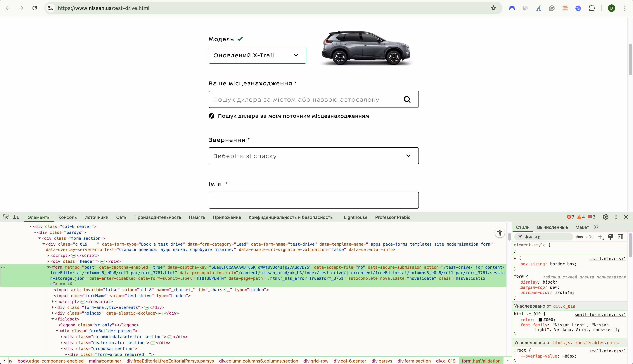Open the Extensions puzzle icon
This screenshot has width=633, height=364.
(592, 8)
